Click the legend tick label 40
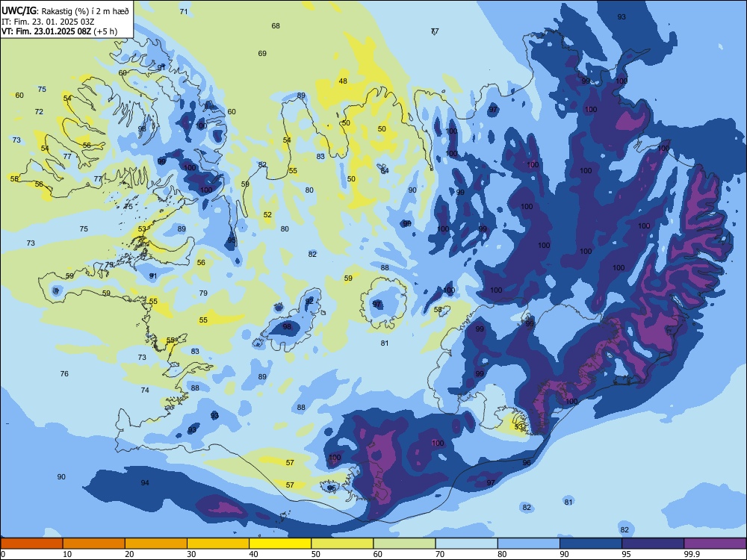This screenshot has height=560, width=747. tap(253, 554)
